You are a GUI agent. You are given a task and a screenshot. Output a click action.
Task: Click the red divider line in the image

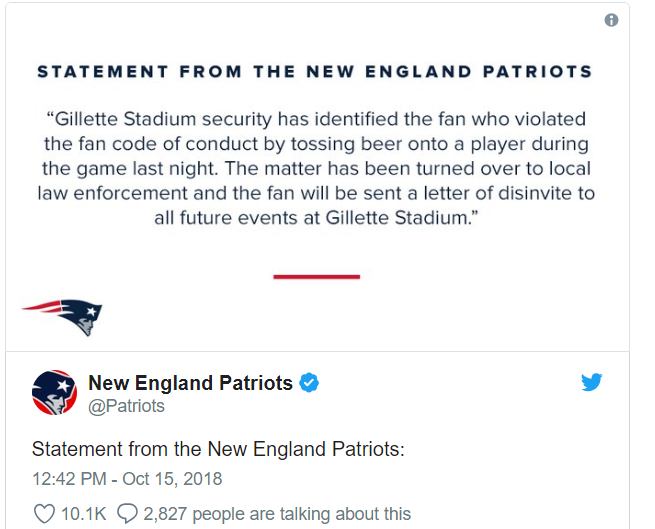317,277
